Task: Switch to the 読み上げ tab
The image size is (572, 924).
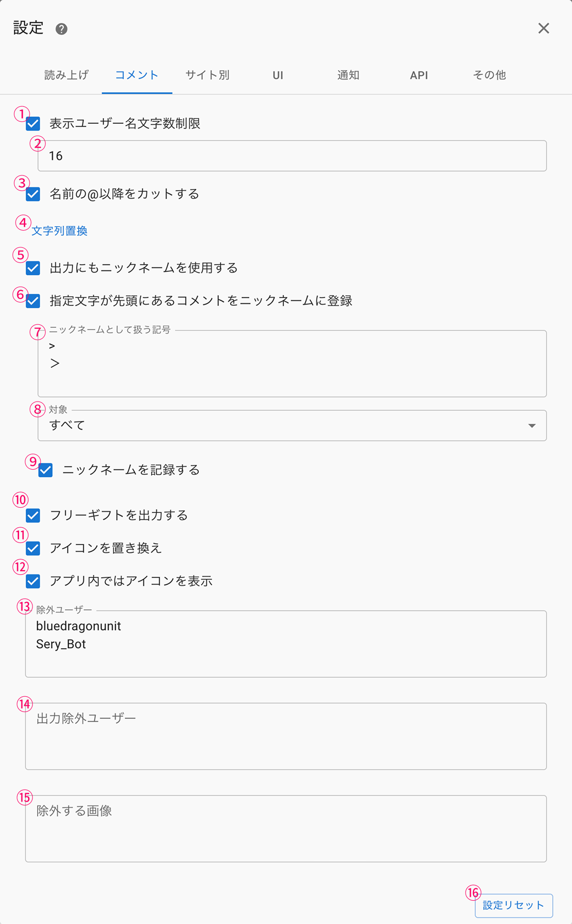Action: click(x=66, y=75)
